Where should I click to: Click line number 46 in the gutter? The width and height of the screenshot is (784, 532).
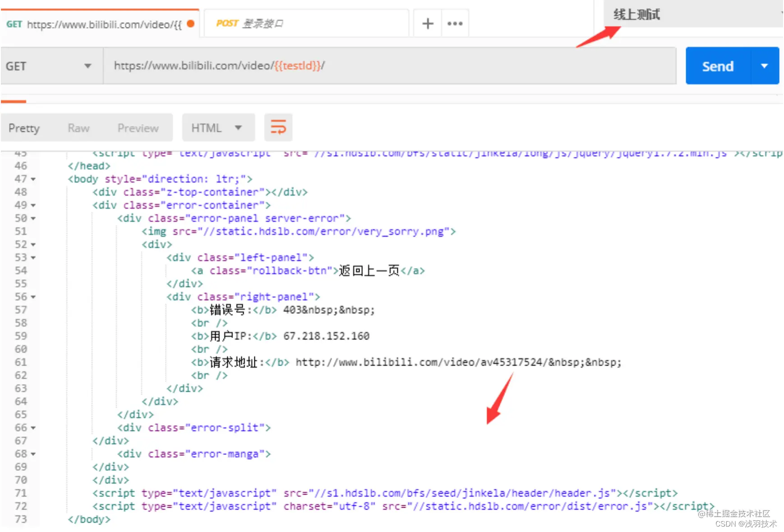[21, 166]
